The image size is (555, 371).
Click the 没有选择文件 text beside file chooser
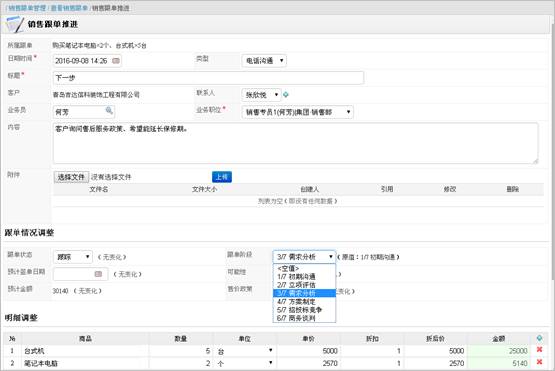point(111,177)
